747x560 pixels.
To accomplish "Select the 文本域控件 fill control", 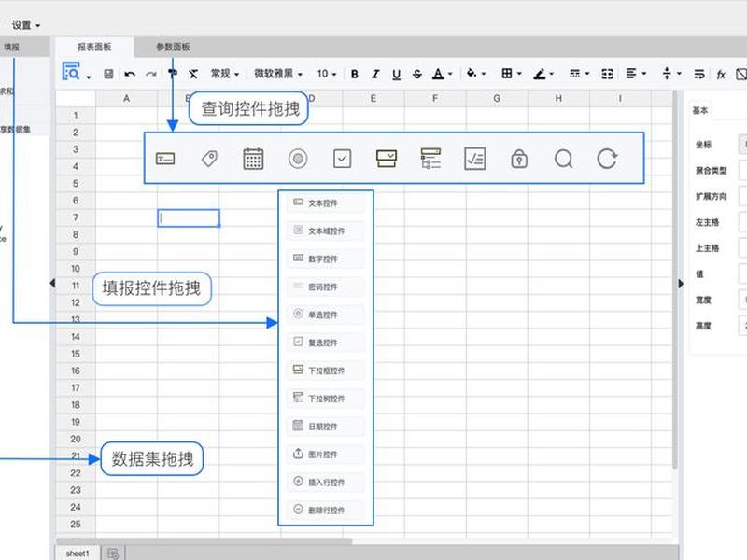I will [x=325, y=231].
